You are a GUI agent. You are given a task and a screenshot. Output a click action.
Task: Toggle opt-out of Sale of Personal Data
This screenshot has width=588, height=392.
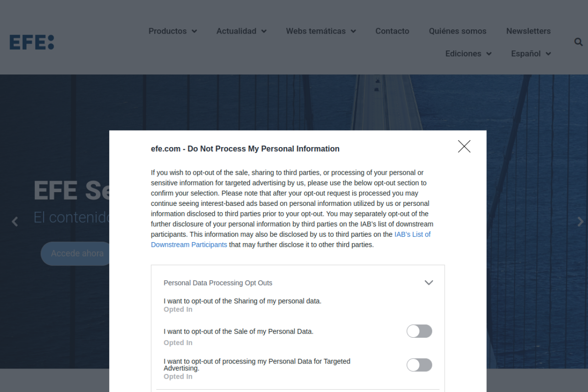(x=419, y=331)
